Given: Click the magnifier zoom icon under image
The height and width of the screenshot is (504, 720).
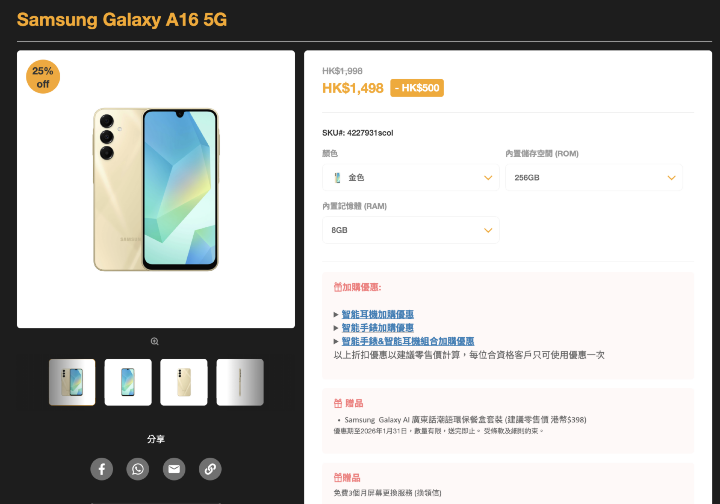Looking at the screenshot, I should 155,342.
